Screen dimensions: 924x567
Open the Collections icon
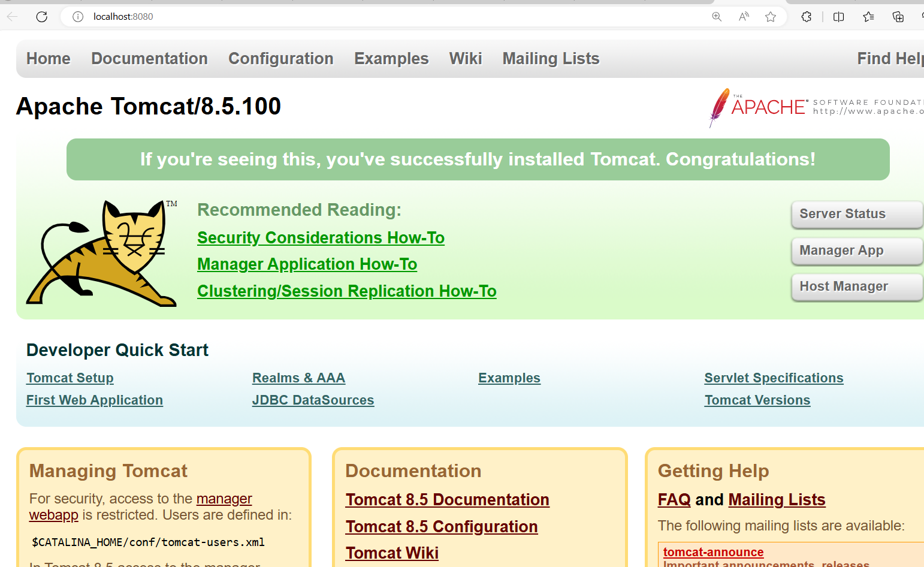tap(898, 17)
